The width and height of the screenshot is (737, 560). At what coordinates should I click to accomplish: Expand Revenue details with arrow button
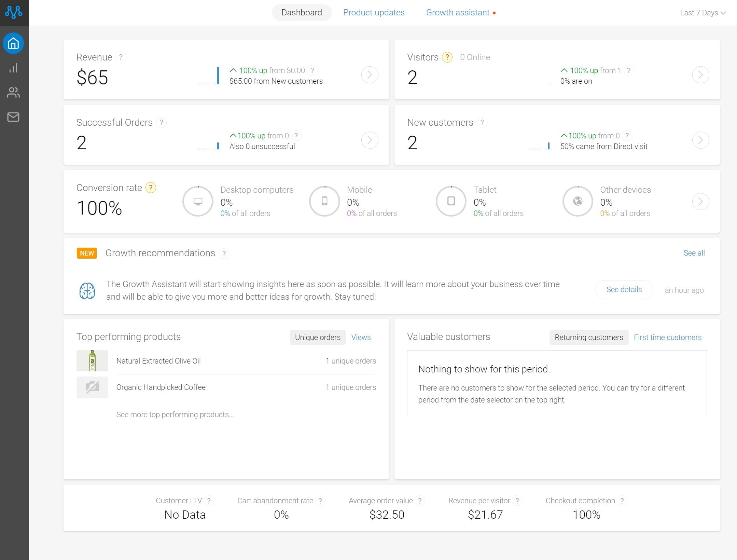point(370,75)
